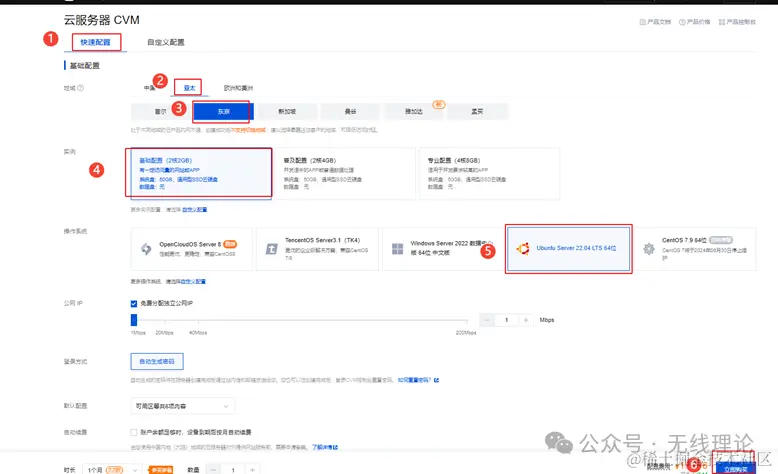
Task: Open the 产品文档 link at top right
Action: pos(655,22)
